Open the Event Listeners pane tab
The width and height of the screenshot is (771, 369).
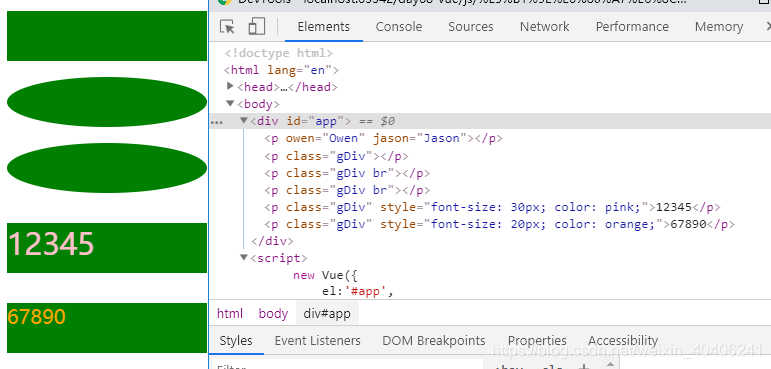[317, 340]
